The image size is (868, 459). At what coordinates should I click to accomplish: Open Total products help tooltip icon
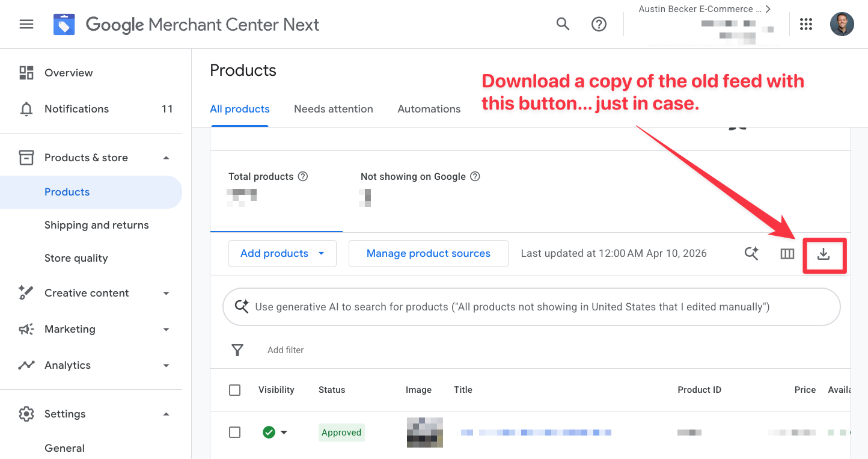pos(303,176)
